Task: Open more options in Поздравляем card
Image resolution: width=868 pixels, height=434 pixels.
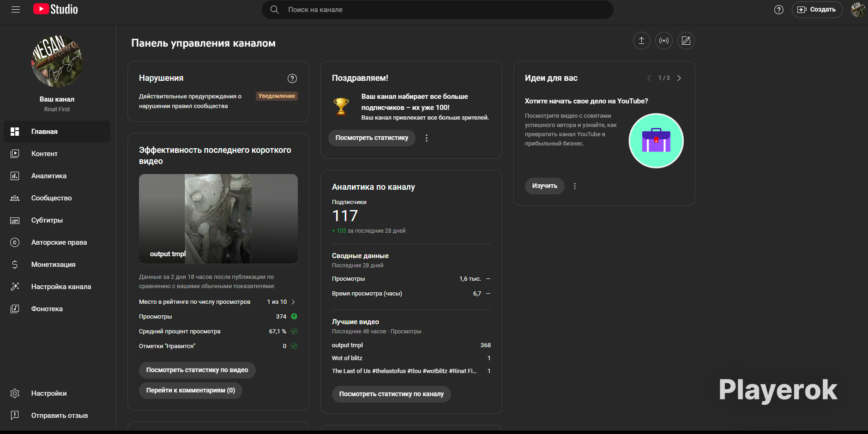Action: click(427, 138)
